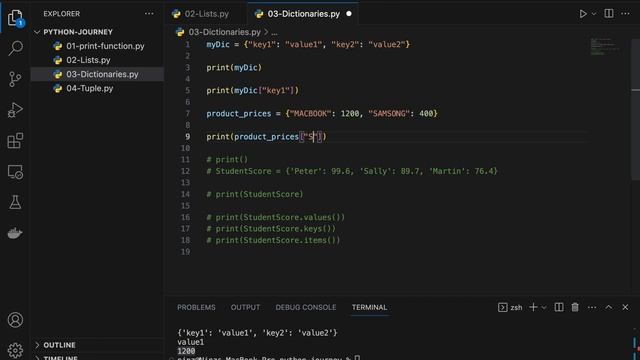Viewport: 640px width, 360px height.
Task: Expand the OUTLINE section
Action: 59,345
